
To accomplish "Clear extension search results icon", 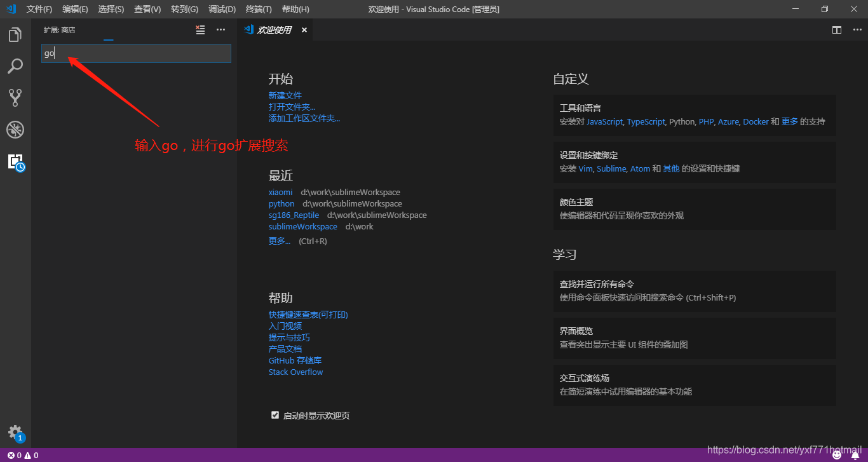I will pyautogui.click(x=201, y=30).
